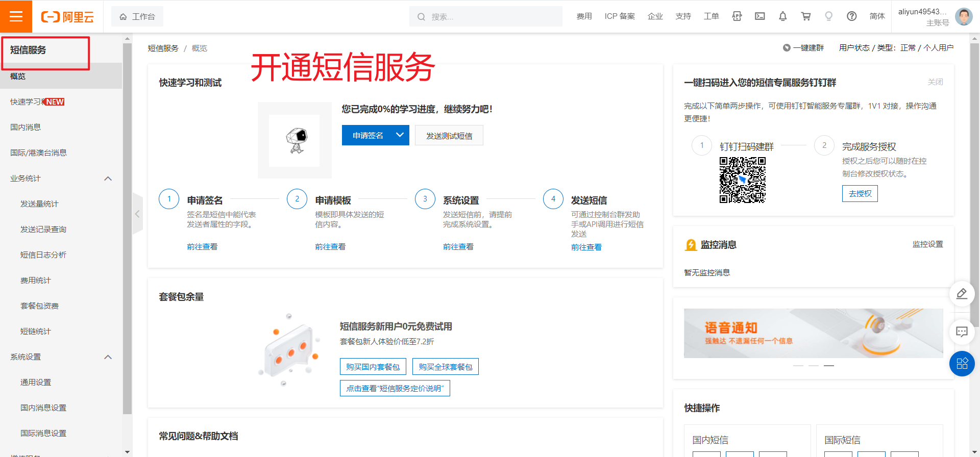The image size is (980, 457).
Task: Click the 去授权 button
Action: (x=860, y=194)
